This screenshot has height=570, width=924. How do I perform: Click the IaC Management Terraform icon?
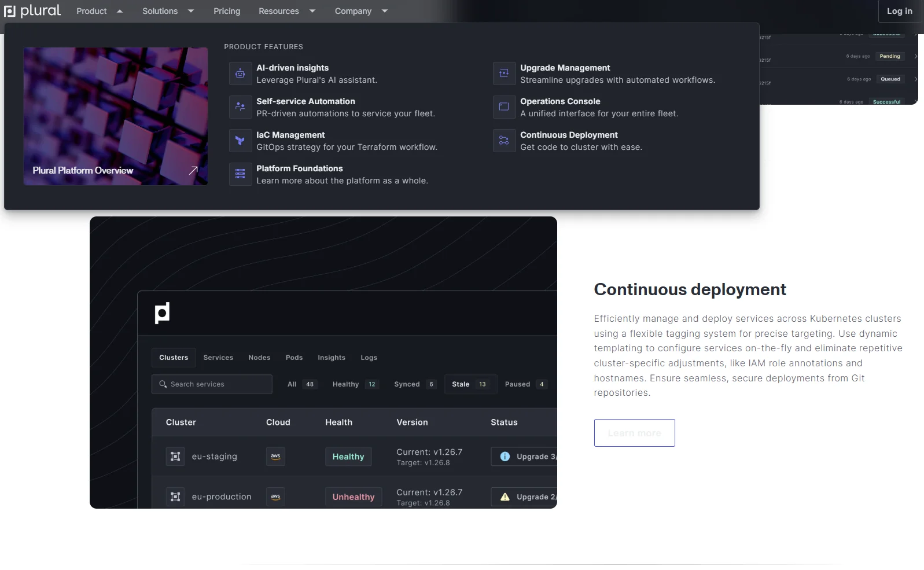tap(240, 141)
